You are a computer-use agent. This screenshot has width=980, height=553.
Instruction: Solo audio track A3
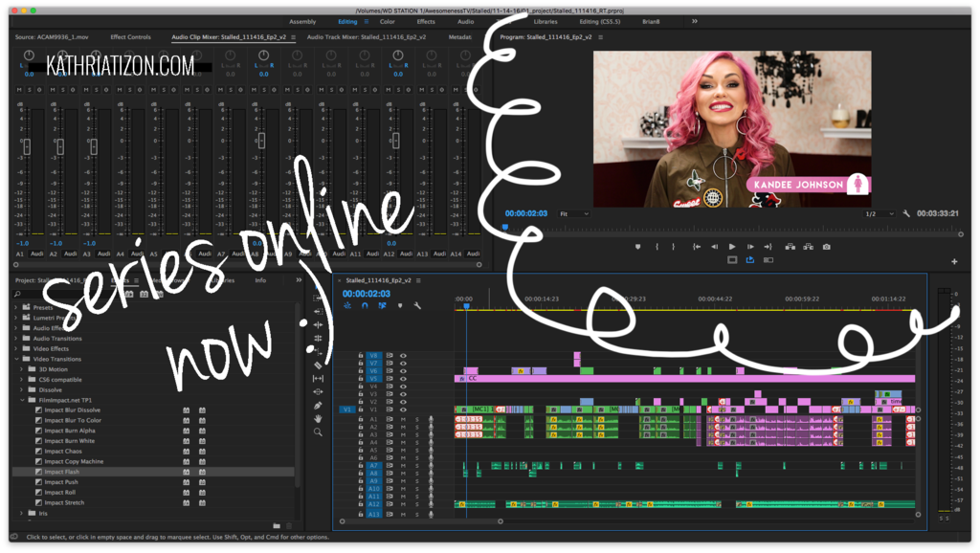click(416, 434)
